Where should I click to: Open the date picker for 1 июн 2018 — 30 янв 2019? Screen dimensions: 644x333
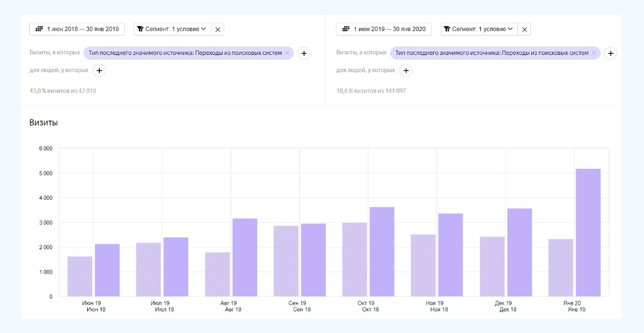77,29
